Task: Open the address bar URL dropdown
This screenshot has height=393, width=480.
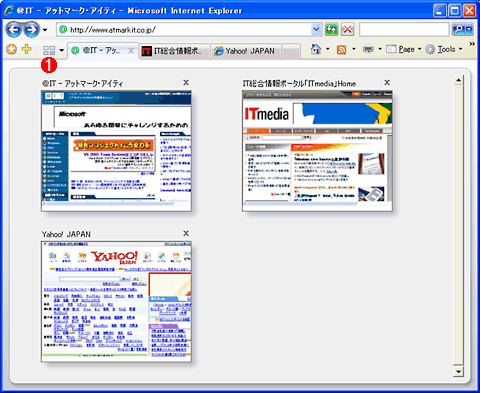Action: tap(316, 30)
